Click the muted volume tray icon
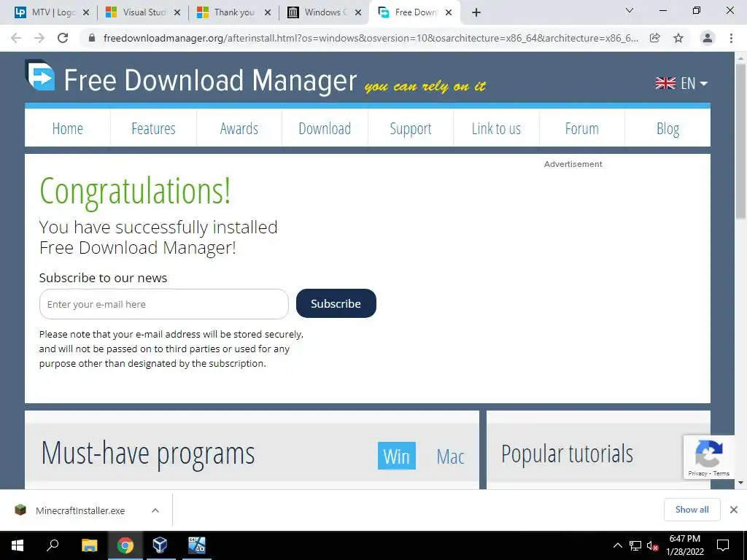747x560 pixels. 652,545
